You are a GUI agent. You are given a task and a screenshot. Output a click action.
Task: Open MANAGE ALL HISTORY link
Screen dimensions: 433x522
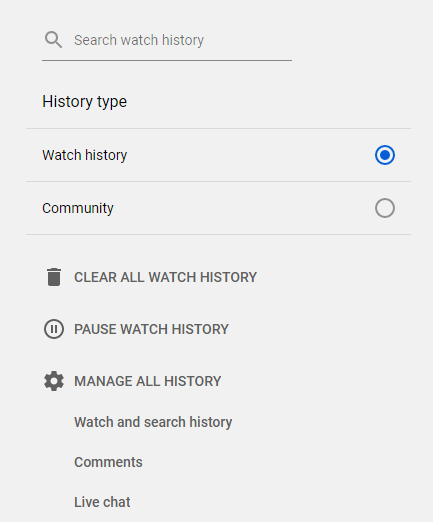[147, 381]
